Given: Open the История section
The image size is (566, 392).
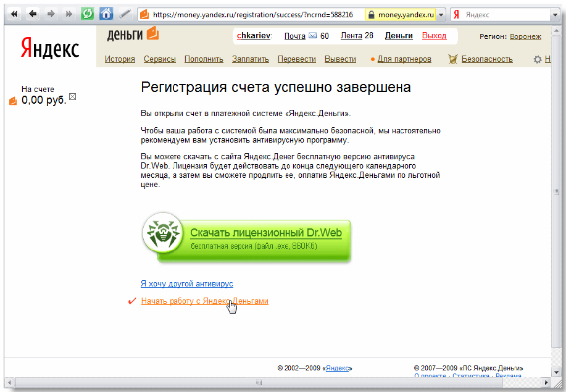Looking at the screenshot, I should click(x=120, y=59).
